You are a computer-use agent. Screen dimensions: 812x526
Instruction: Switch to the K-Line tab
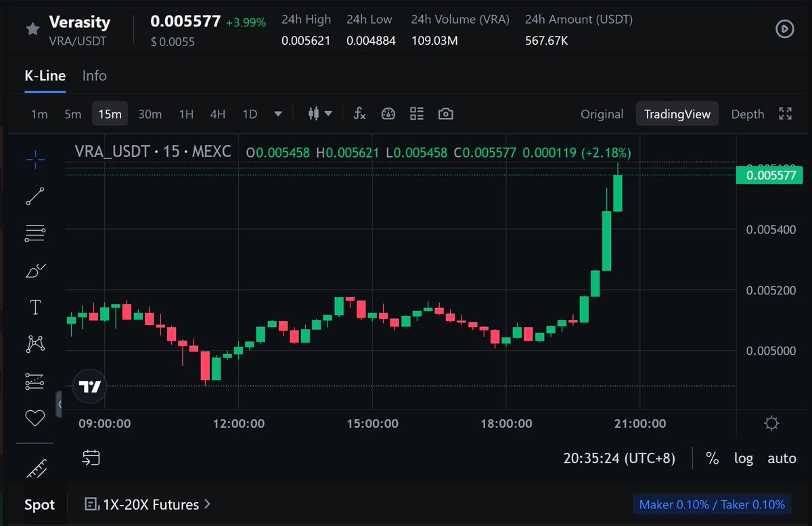tap(45, 76)
